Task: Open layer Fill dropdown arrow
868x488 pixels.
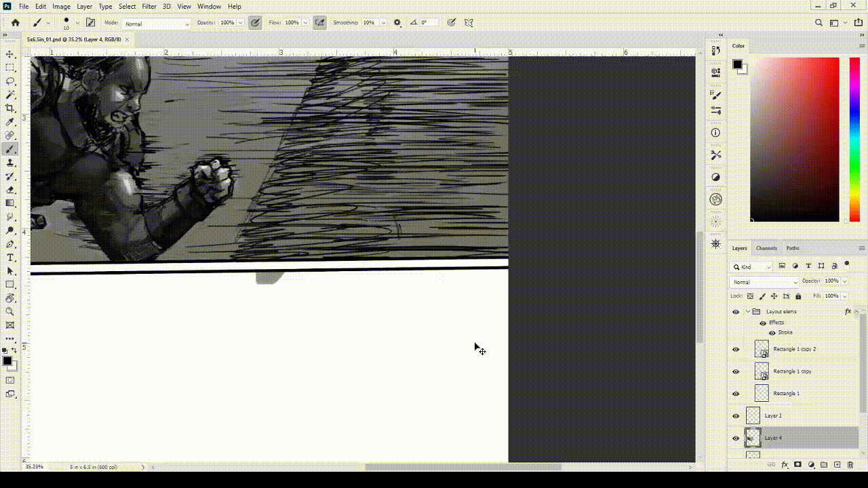Action: tap(845, 296)
